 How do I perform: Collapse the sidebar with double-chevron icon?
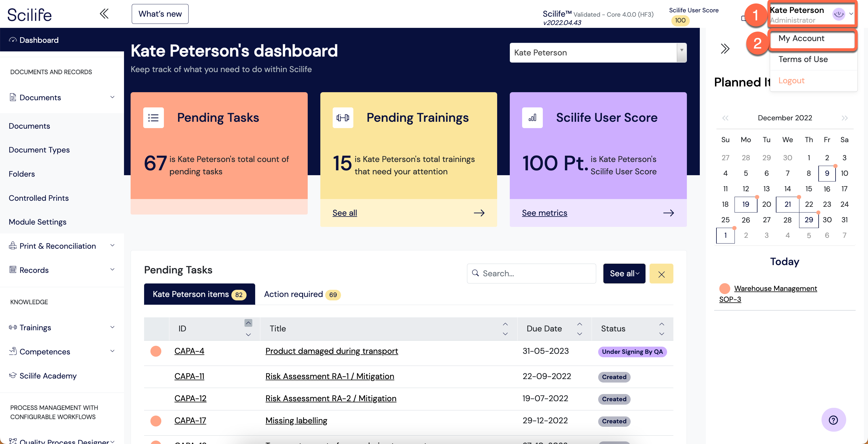click(x=104, y=14)
